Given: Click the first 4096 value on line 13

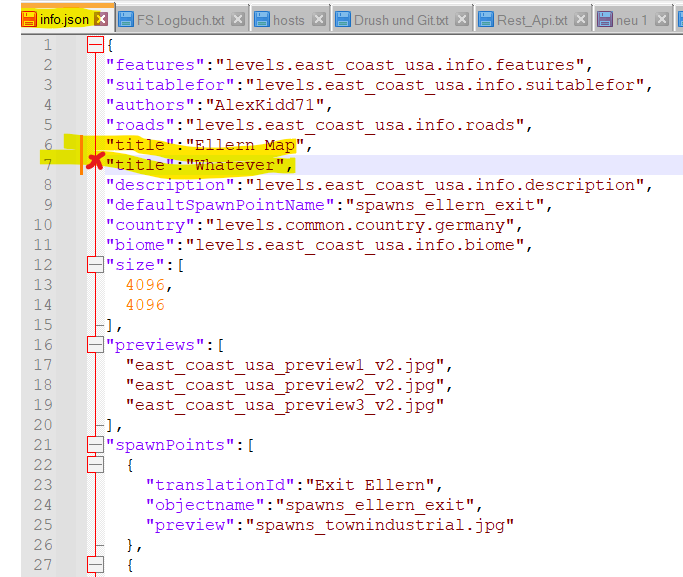Looking at the screenshot, I should [x=145, y=285].
